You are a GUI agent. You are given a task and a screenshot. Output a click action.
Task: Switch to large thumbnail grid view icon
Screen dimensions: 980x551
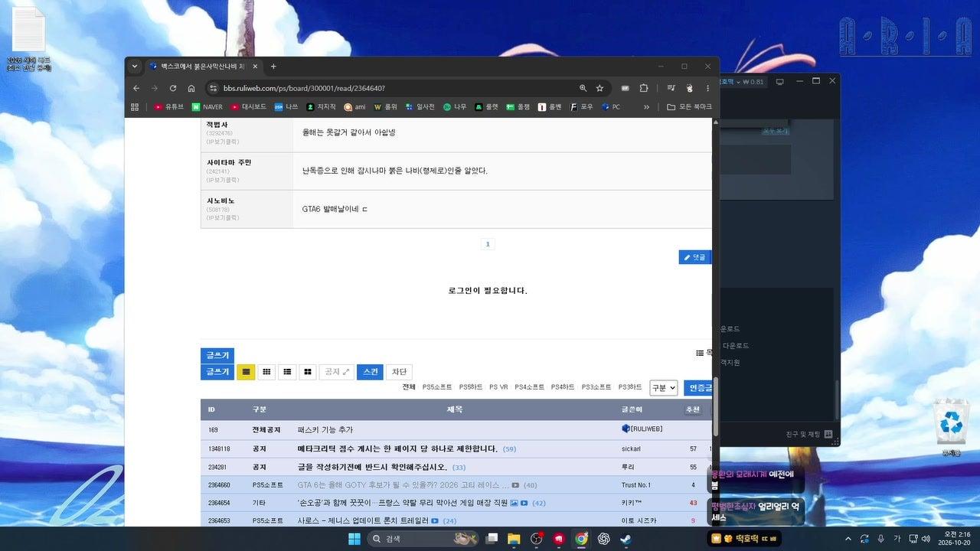click(x=308, y=372)
